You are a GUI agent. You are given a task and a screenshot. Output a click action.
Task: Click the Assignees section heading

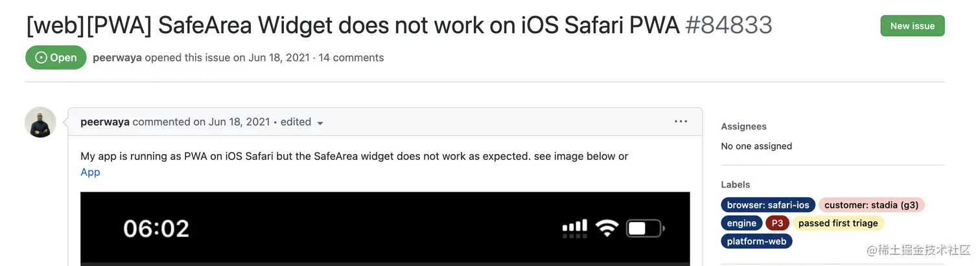tap(743, 127)
